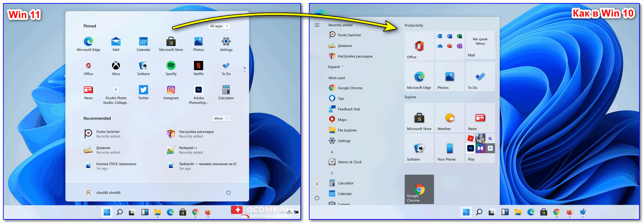Jump to app list letter C header
Image resolution: width=644 pixels, height=224 pixels.
coord(332,173)
